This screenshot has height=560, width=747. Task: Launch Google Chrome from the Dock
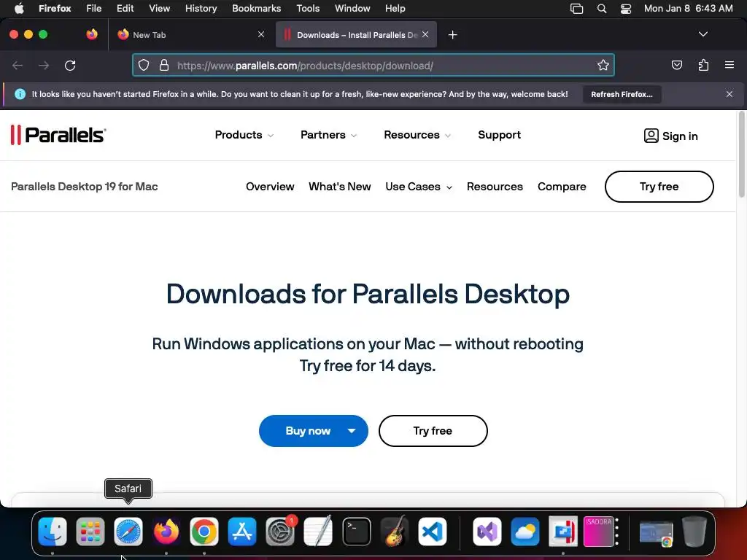point(204,532)
